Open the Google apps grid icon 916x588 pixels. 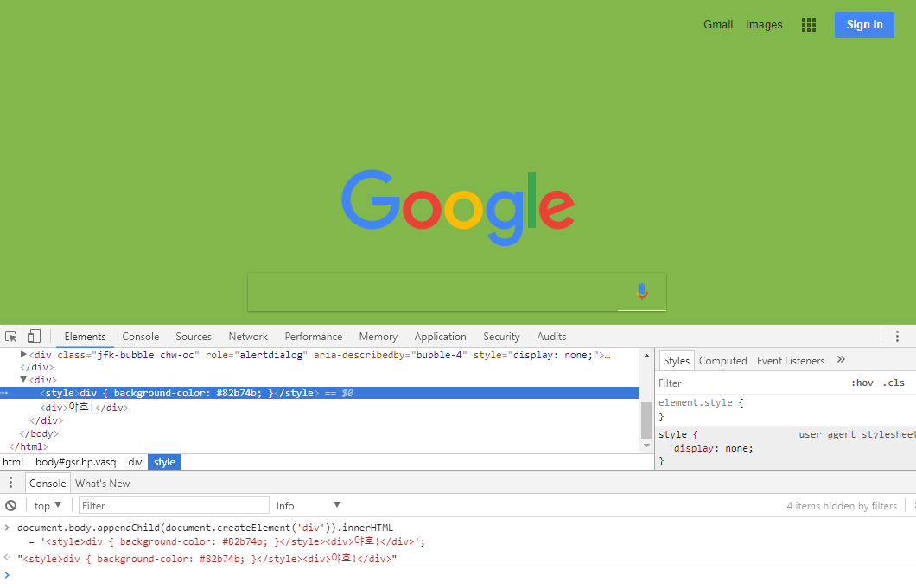[809, 25]
